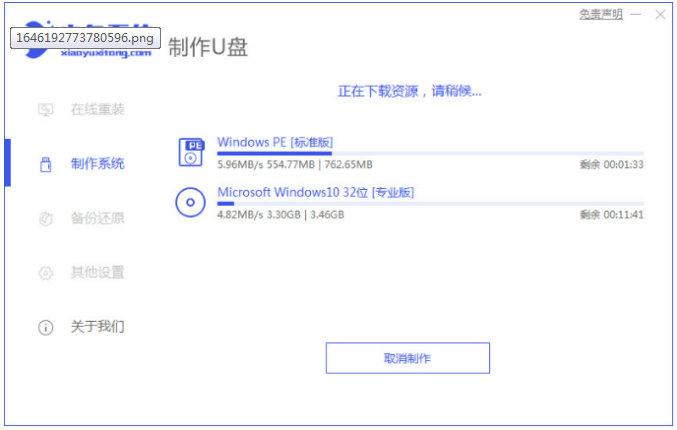The image size is (677, 430).
Task: Open 其他设置 in the sidebar
Action: [x=98, y=272]
